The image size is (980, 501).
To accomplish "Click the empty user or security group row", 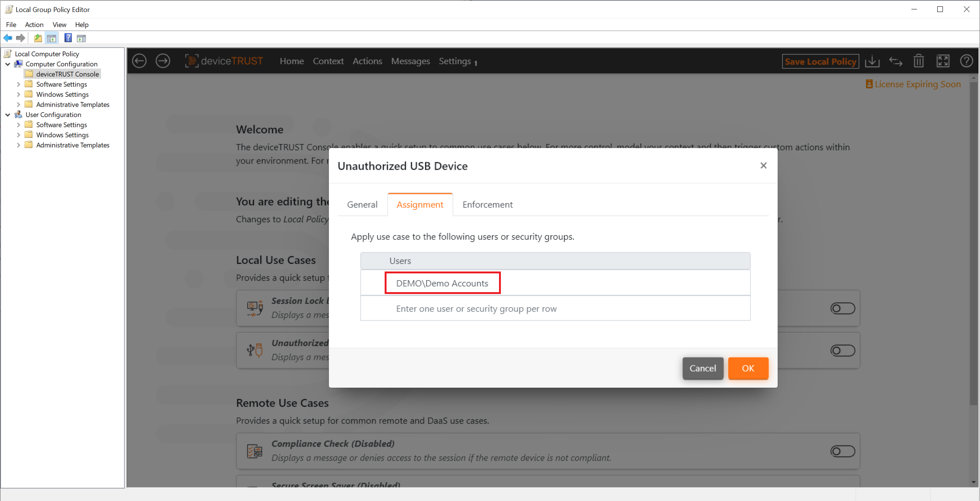I will click(x=555, y=309).
